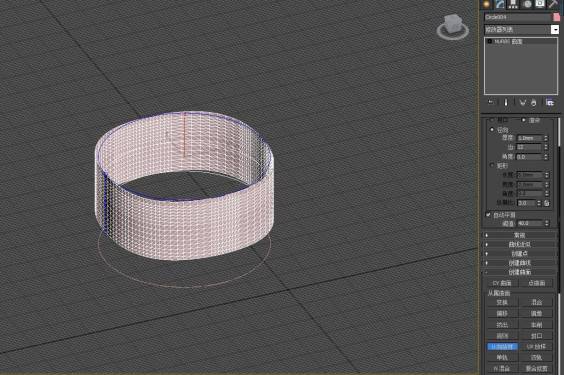Toggle the 自动平滑 auto smooth checkbox
Image resolution: width=564 pixels, height=375 pixels.
(x=488, y=215)
